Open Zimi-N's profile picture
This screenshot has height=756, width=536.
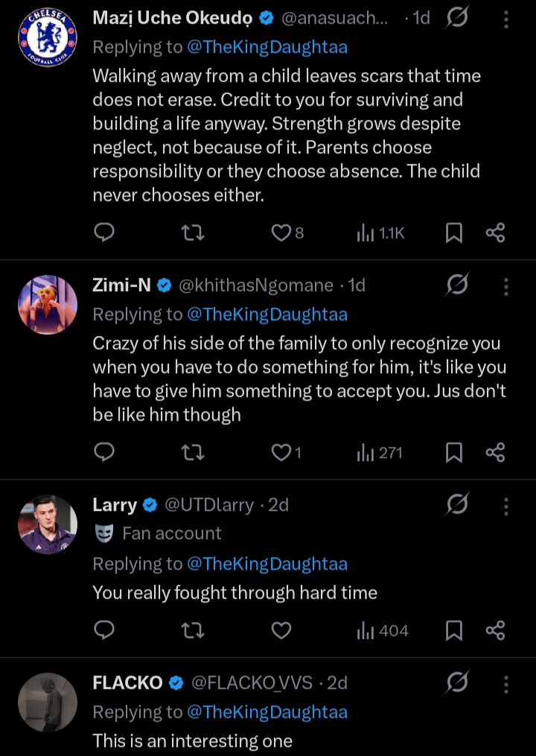point(48,305)
